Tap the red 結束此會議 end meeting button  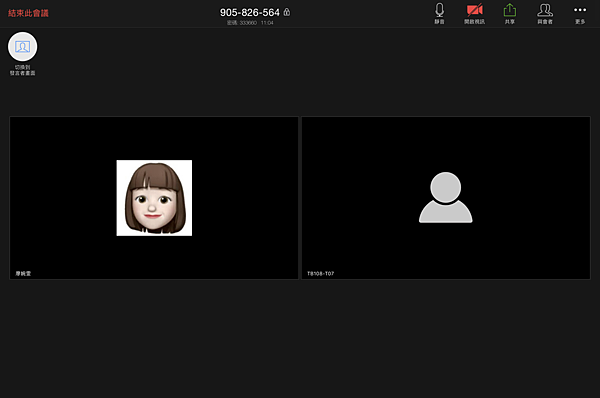coord(28,13)
